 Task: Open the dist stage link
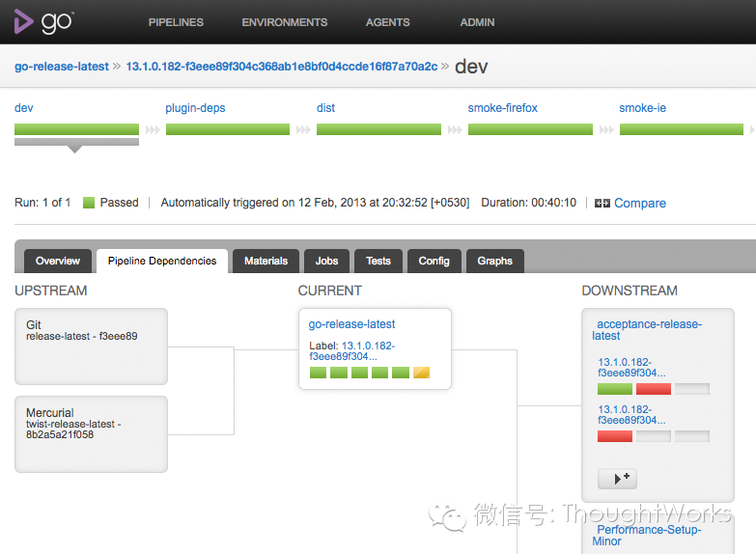325,108
